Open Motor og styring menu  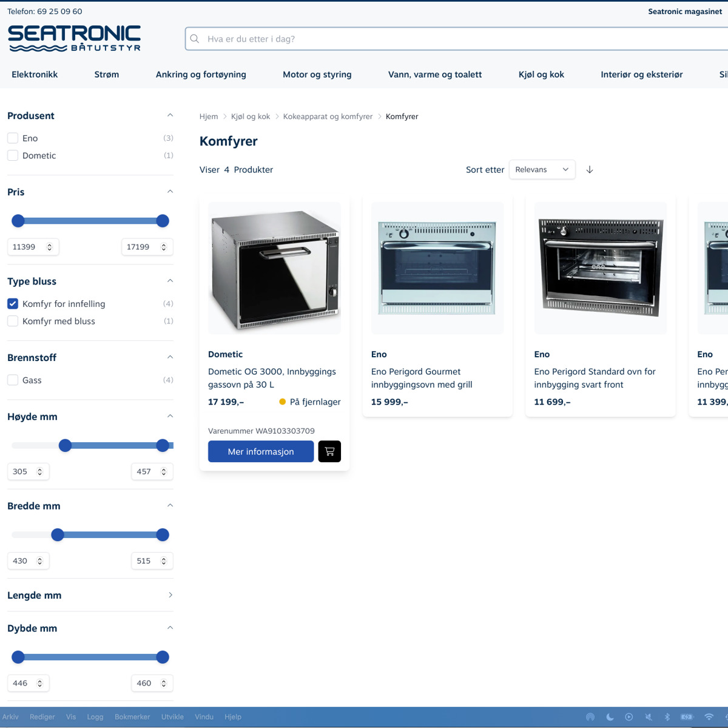[x=317, y=75]
